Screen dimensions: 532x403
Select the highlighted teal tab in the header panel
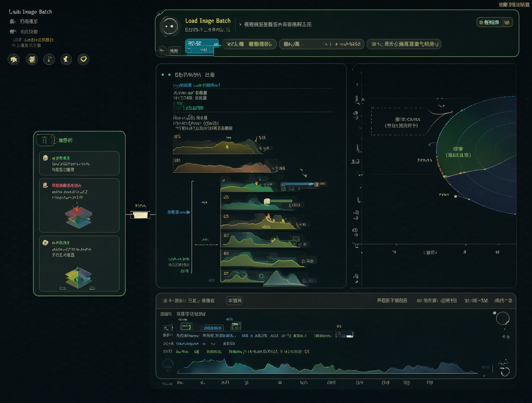[x=202, y=46]
